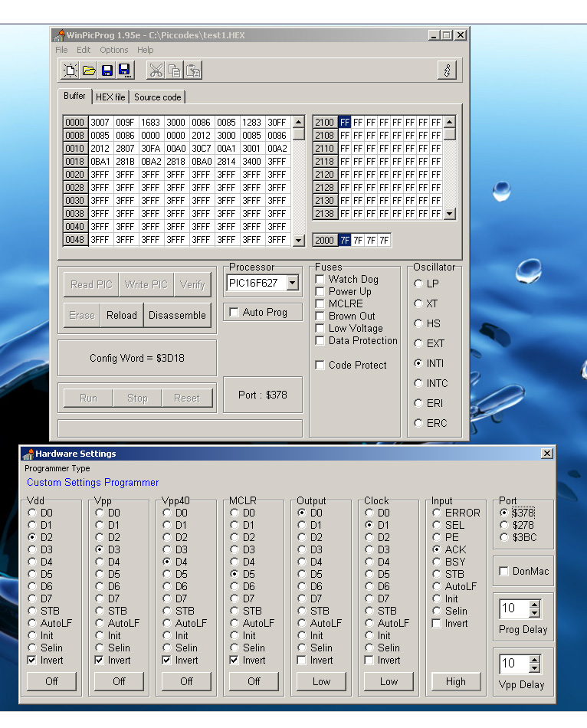
Task: Select the highlighted 7F cell at address 2000
Action: click(345, 240)
